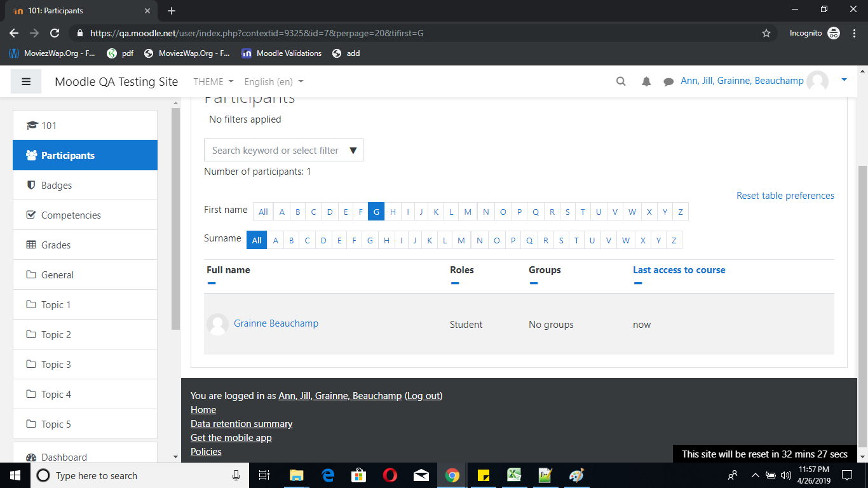Open the site search magnifier icon
The width and height of the screenshot is (868, 488).
(x=621, y=81)
